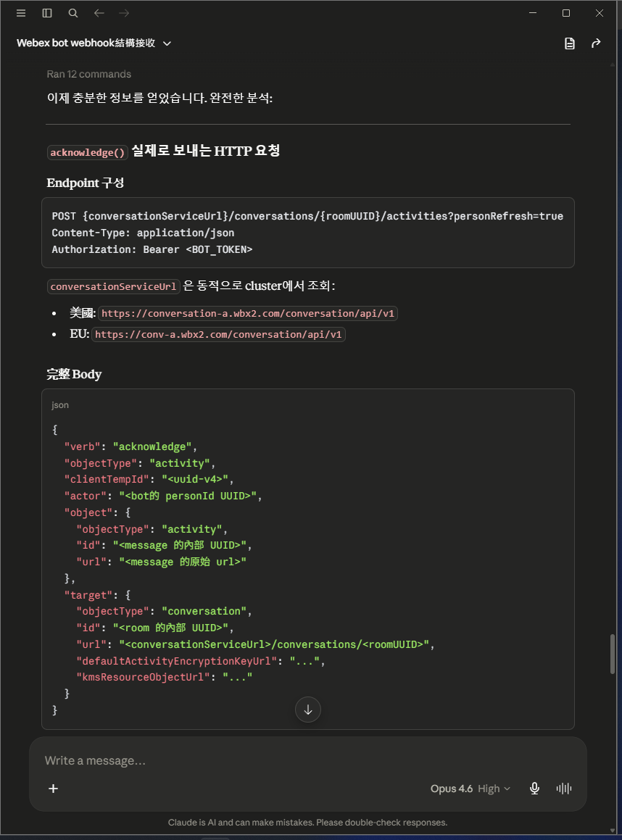622x840 pixels.
Task: Maximize the application window
Action: click(x=565, y=13)
